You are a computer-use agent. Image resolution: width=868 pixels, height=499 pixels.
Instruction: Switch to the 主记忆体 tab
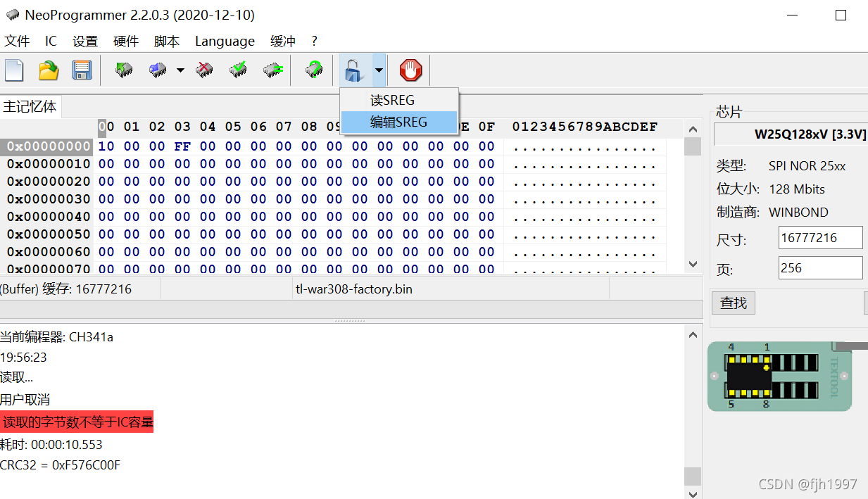click(30, 106)
